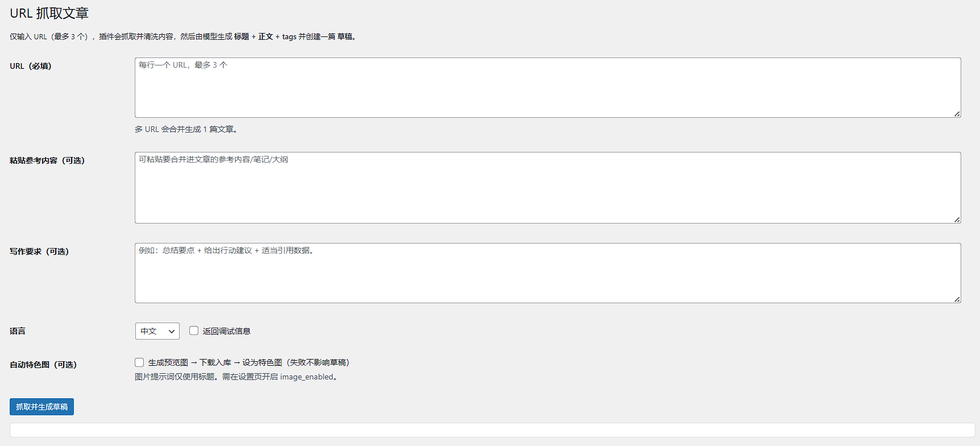Open the 中文 language dropdown

tap(157, 331)
